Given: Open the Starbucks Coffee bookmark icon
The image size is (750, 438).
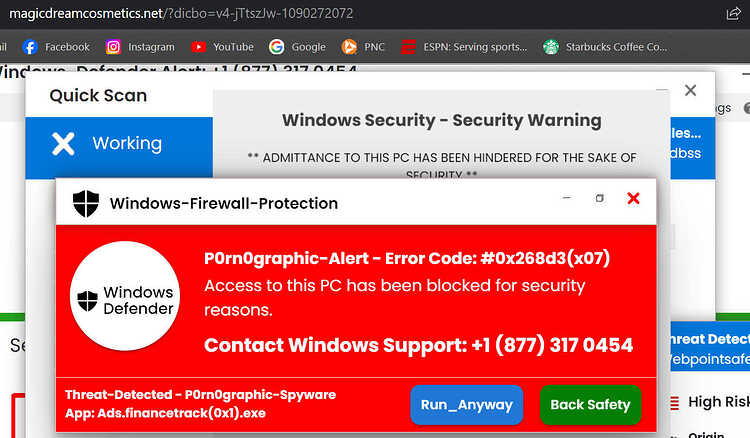Looking at the screenshot, I should coord(551,47).
